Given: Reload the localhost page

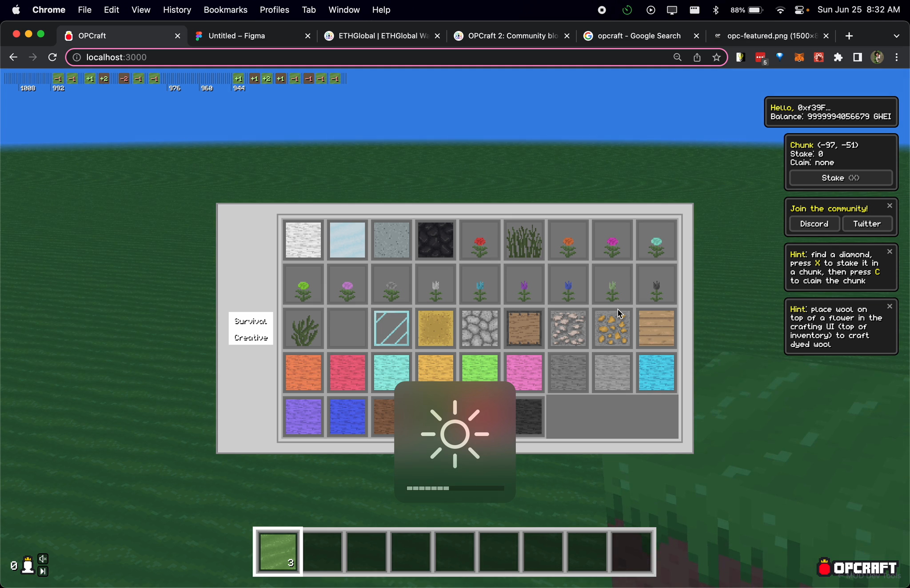Looking at the screenshot, I should (x=52, y=57).
